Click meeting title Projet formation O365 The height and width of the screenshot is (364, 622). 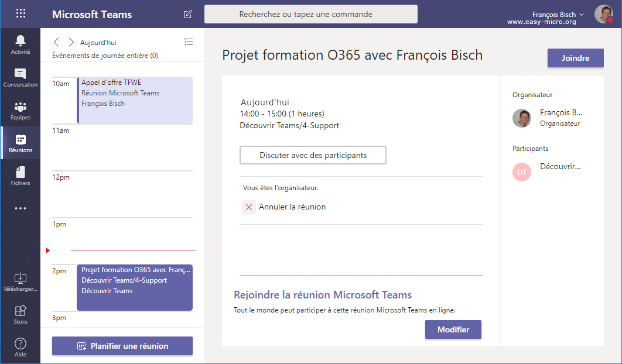pyautogui.click(x=352, y=55)
